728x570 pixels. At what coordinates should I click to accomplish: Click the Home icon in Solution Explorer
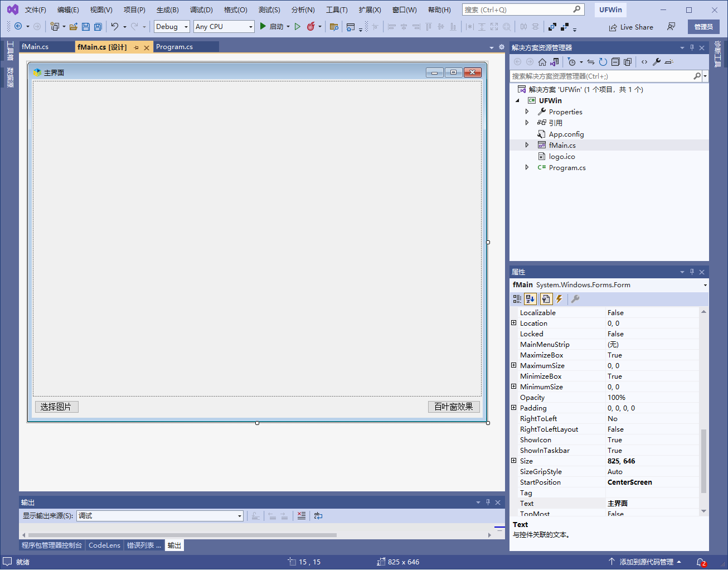pos(542,62)
